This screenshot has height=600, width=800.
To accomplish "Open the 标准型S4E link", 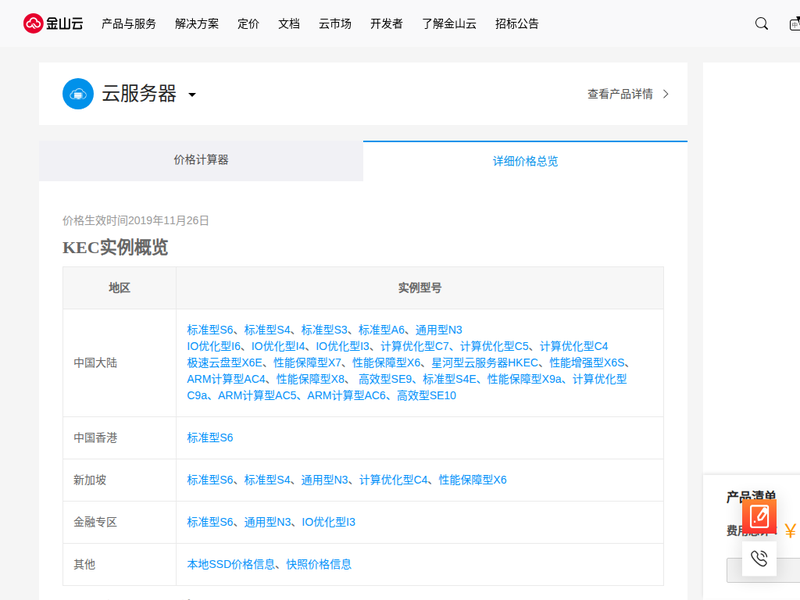I will click(449, 379).
